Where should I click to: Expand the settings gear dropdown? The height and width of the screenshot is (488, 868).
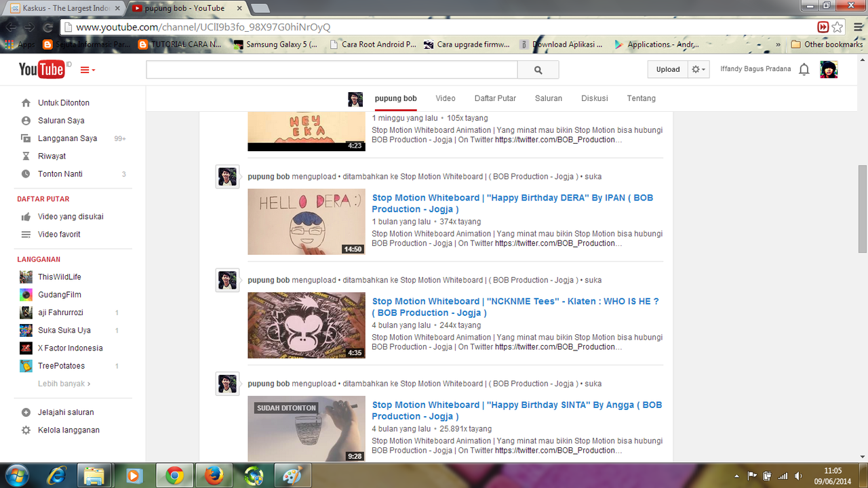pyautogui.click(x=698, y=69)
